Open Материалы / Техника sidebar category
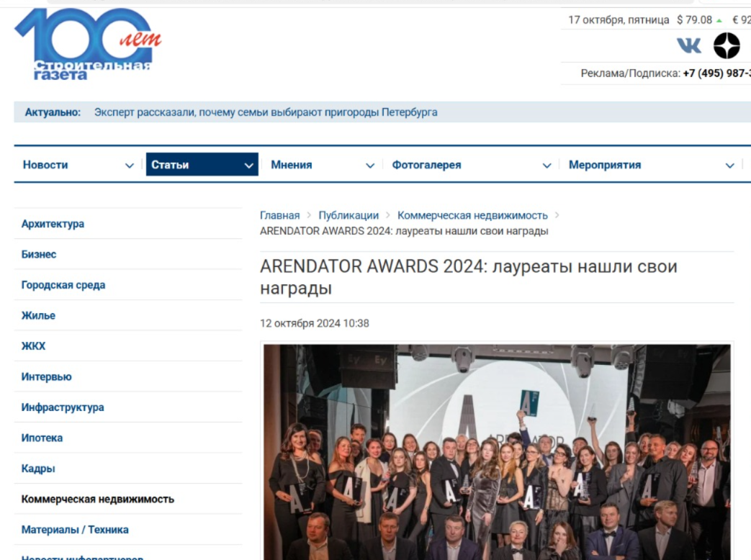751x560 pixels. coord(75,530)
